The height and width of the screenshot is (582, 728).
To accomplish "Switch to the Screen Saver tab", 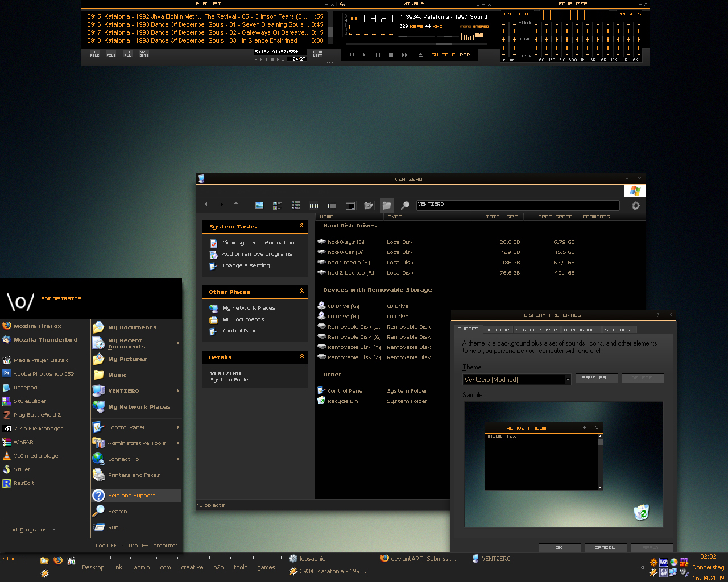I will click(536, 330).
